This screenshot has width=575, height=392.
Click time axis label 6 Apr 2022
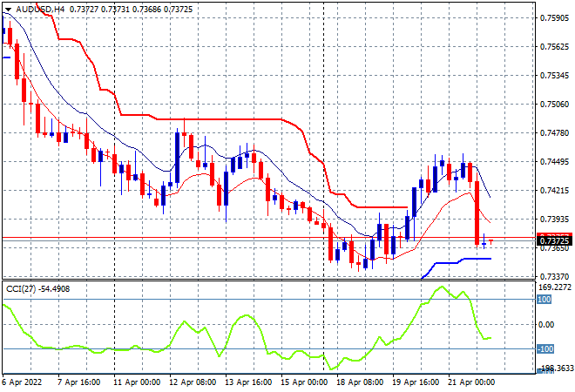pos(22,382)
